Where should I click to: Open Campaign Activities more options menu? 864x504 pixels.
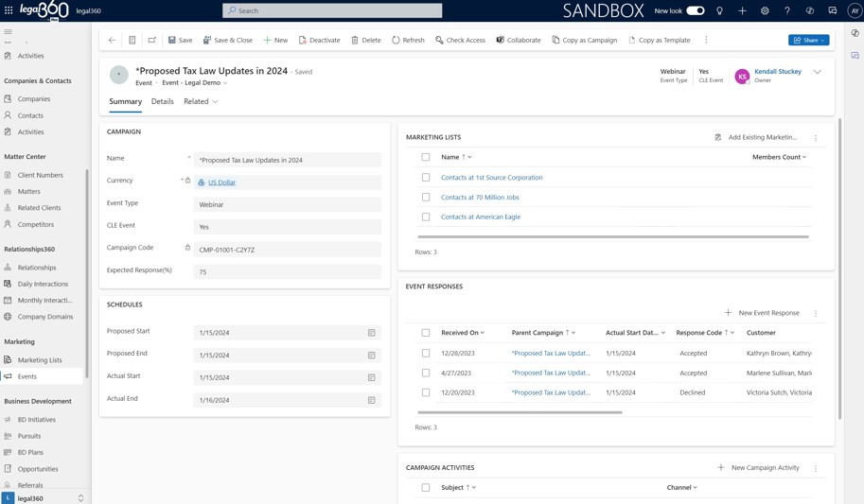(816, 468)
